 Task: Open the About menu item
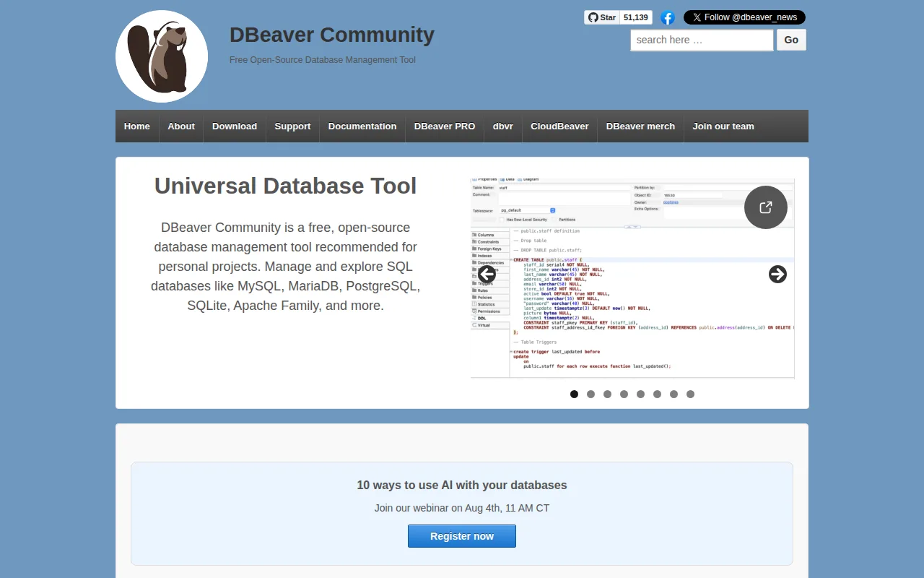181,126
